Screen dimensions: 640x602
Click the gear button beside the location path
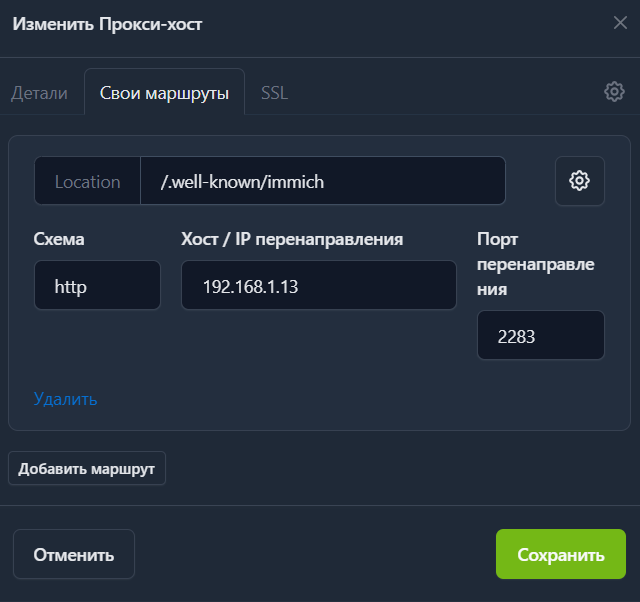tap(579, 181)
